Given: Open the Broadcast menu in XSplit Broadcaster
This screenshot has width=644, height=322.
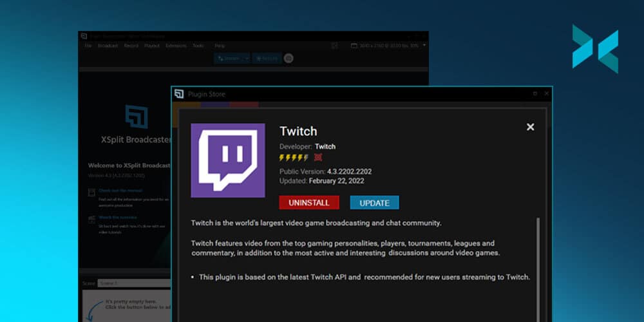Looking at the screenshot, I should 108,46.
